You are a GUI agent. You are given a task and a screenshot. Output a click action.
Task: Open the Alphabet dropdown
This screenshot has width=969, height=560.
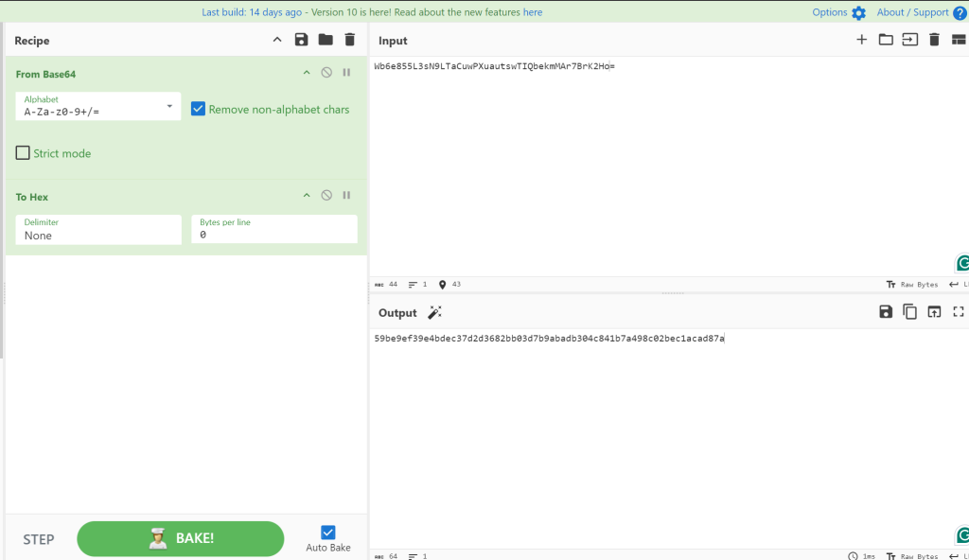point(98,106)
